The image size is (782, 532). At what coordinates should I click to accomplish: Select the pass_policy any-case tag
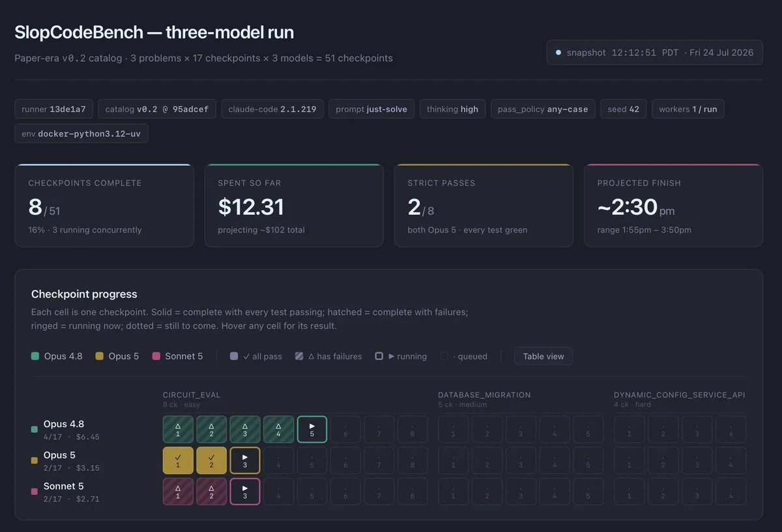[543, 109]
